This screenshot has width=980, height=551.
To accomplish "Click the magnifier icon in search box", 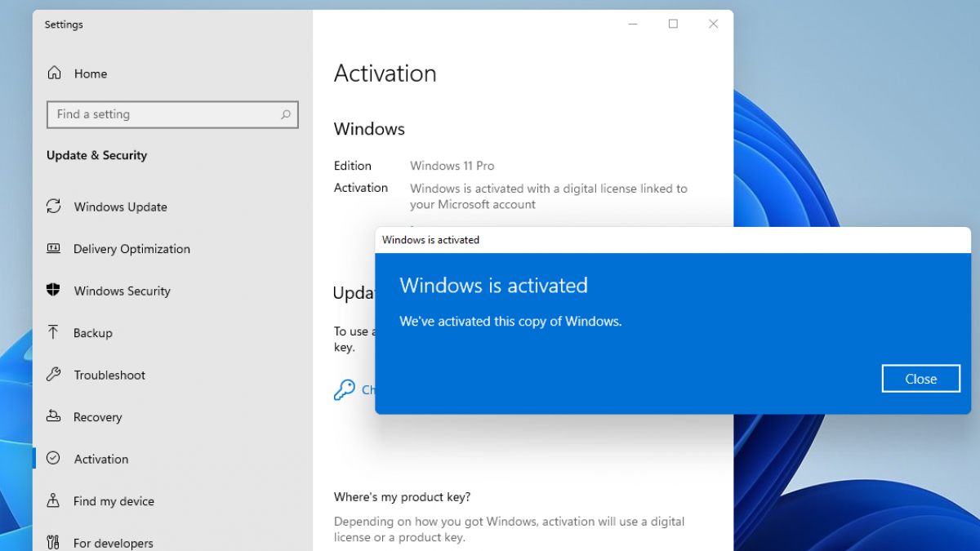I will point(285,115).
